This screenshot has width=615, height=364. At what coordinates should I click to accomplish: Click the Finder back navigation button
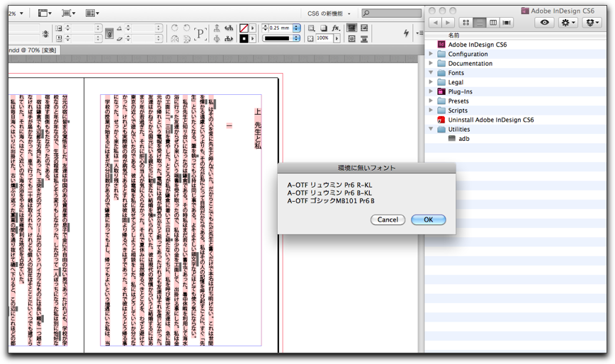(x=435, y=23)
